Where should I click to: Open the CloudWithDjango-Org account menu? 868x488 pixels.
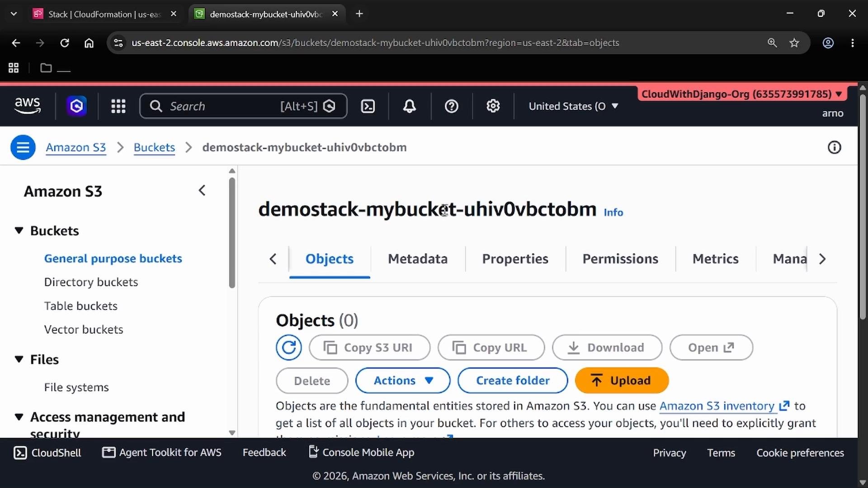[x=741, y=94]
